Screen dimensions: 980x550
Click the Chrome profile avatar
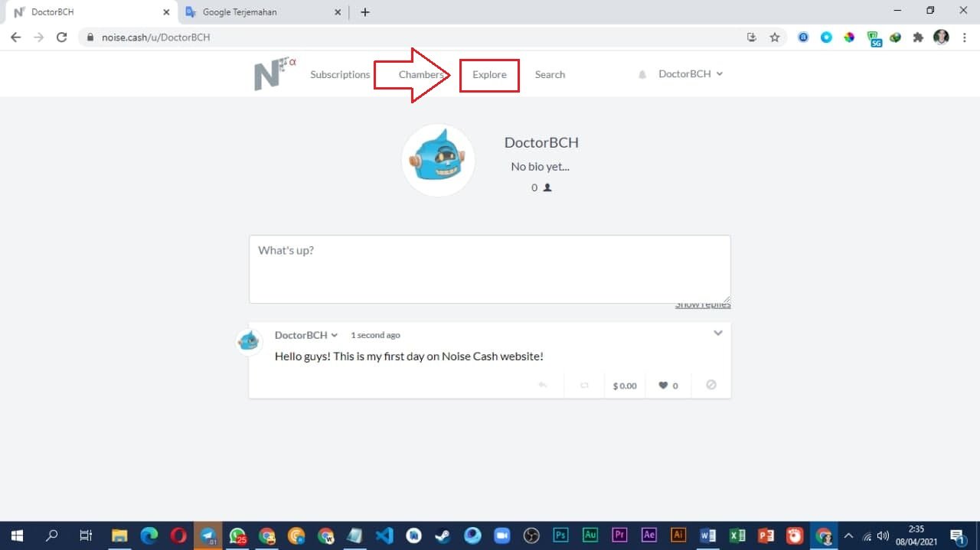point(942,37)
